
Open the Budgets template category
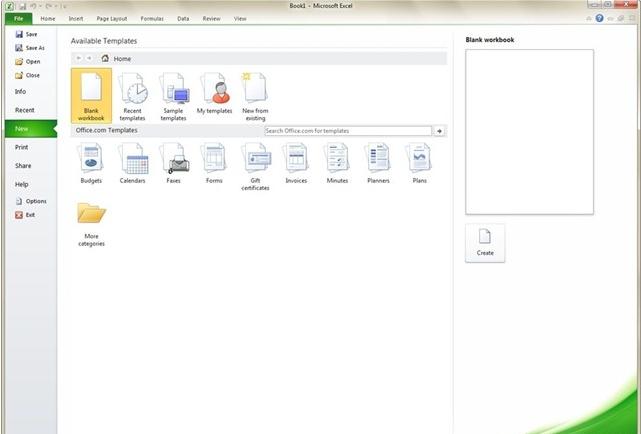(x=91, y=165)
